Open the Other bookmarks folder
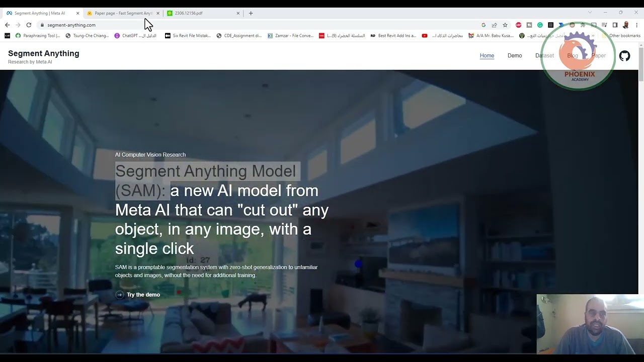644x362 pixels. [621, 36]
